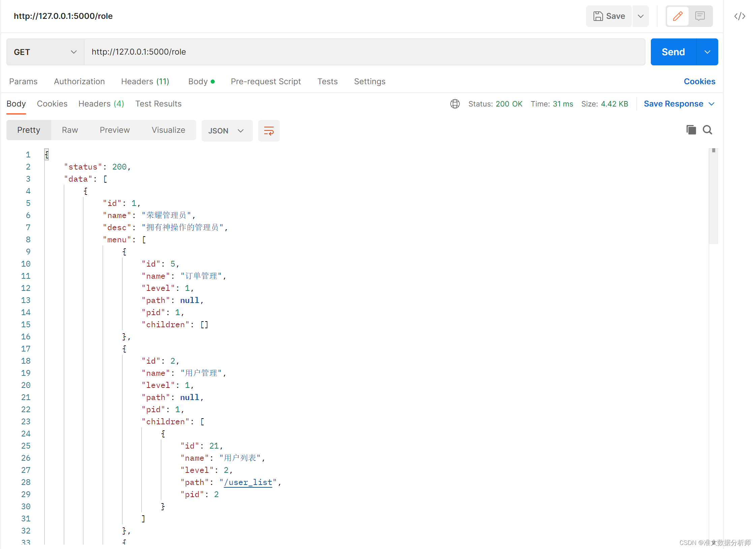Image resolution: width=756 pixels, height=549 pixels.
Task: Open the response Cookies tab
Action: (52, 104)
